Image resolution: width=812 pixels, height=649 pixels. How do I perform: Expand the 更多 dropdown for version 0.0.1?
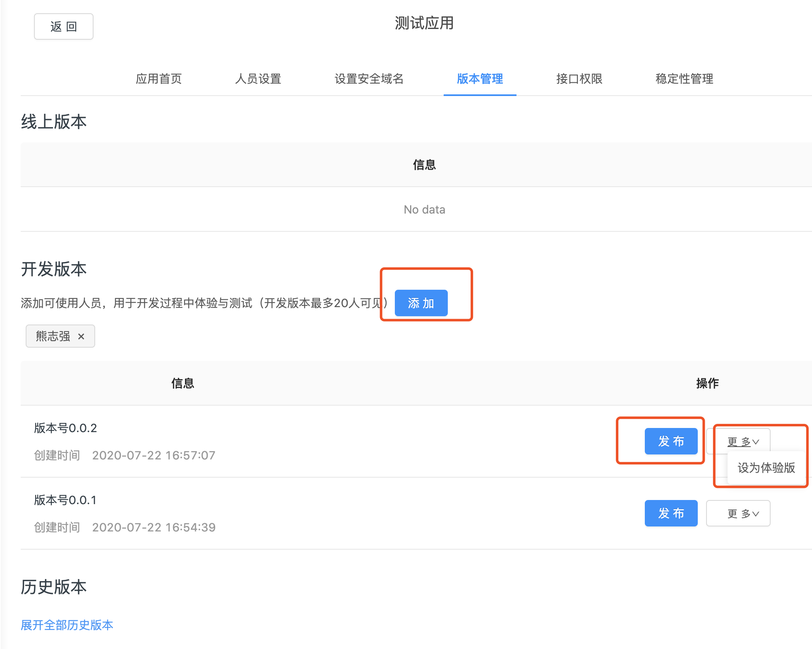(738, 513)
